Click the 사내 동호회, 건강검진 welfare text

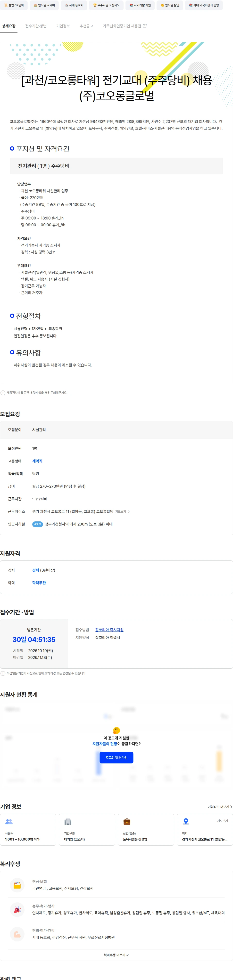[74, 937]
